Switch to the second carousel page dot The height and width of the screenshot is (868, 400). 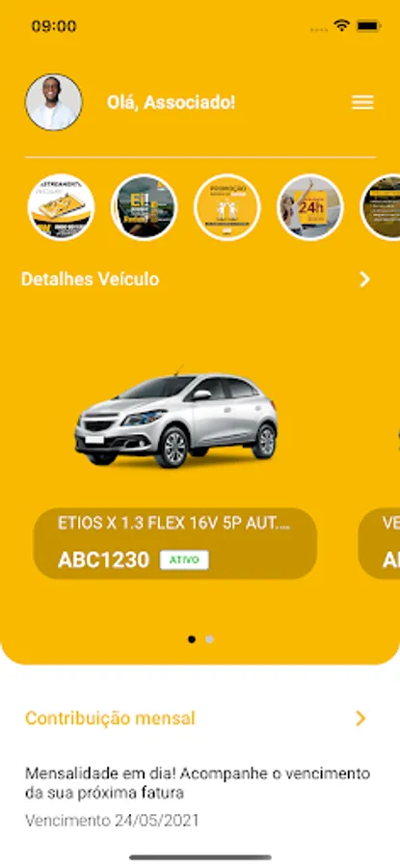point(209,639)
